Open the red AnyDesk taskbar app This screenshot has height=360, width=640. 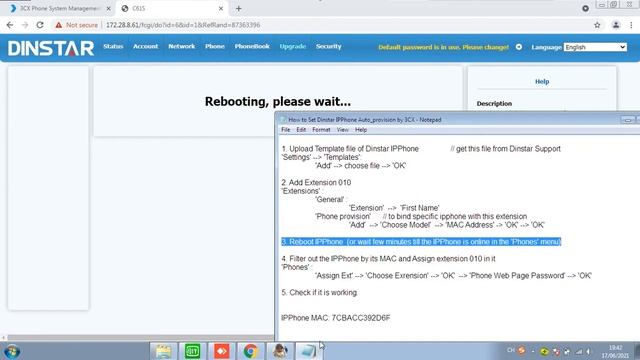click(x=222, y=351)
